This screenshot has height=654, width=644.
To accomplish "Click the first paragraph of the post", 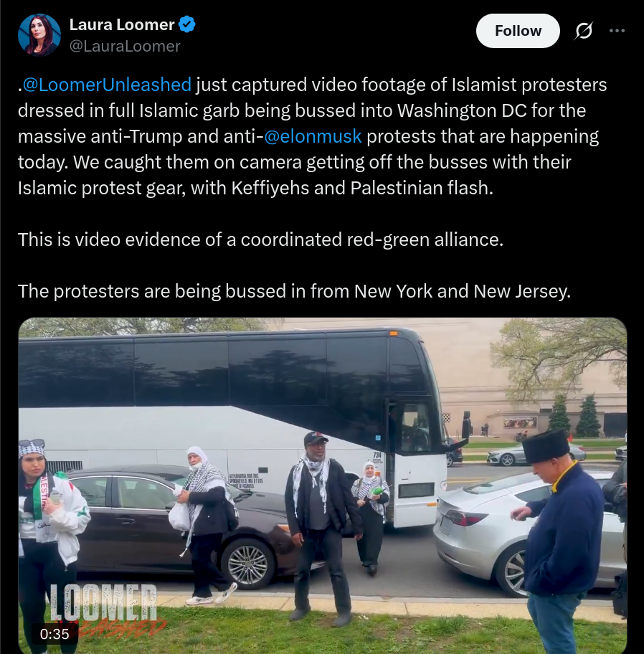I will tap(312, 136).
